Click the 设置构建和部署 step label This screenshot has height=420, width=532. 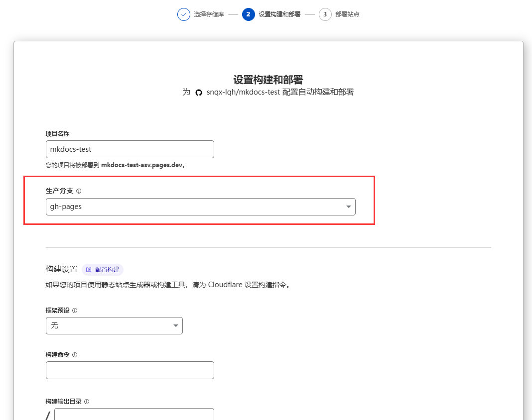tap(279, 14)
